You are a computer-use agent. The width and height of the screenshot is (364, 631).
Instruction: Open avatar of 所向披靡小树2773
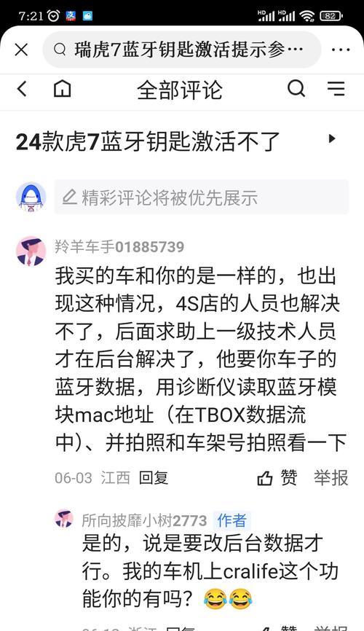click(x=64, y=518)
